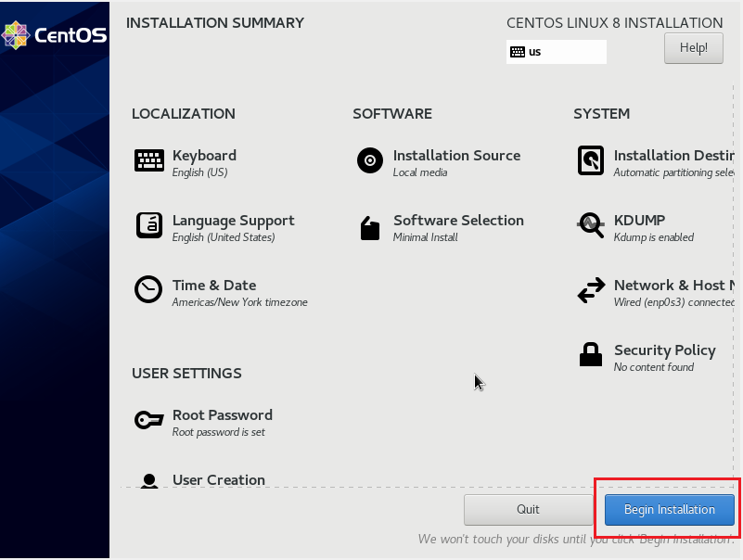
Task: Click the USER SETTINGS heading
Action: [x=186, y=374]
